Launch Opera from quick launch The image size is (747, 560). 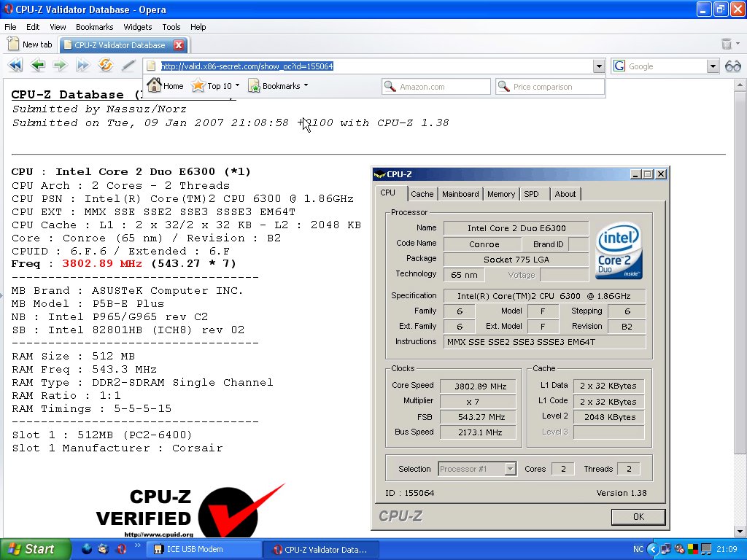click(122, 549)
